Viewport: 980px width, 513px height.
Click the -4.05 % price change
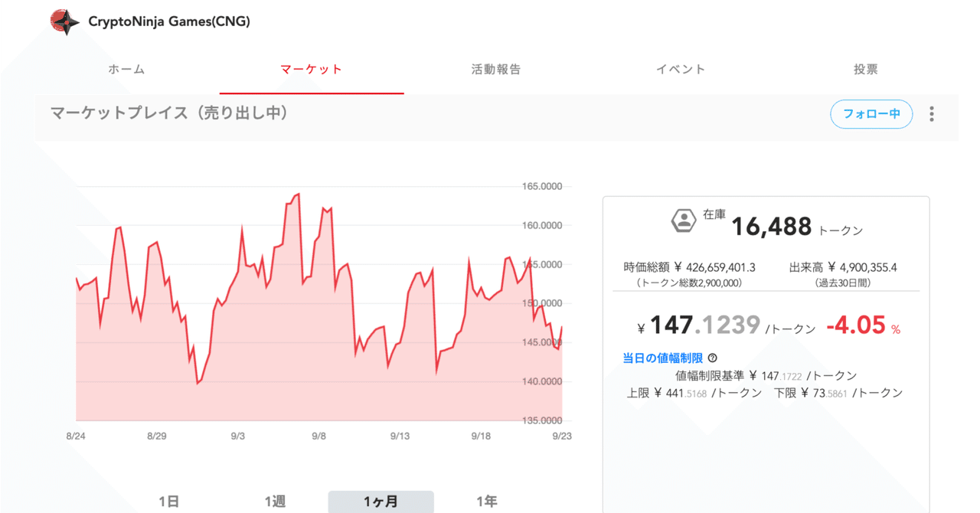click(x=863, y=325)
